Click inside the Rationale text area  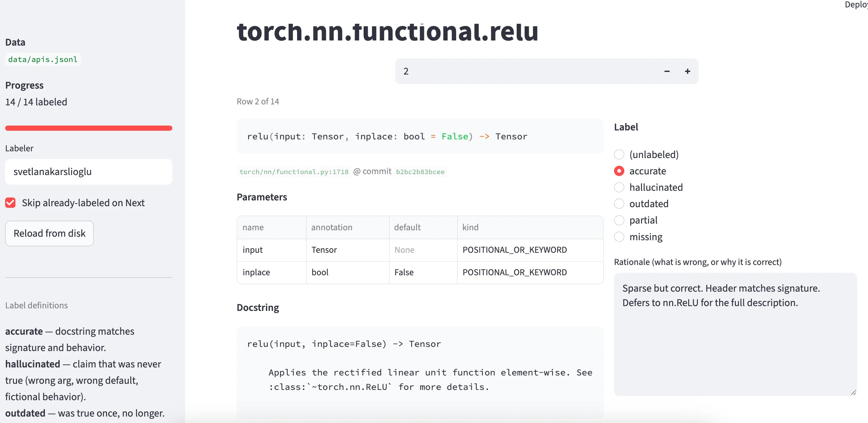click(x=735, y=334)
